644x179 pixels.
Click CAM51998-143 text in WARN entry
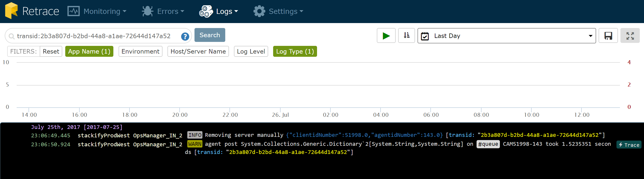[522, 144]
